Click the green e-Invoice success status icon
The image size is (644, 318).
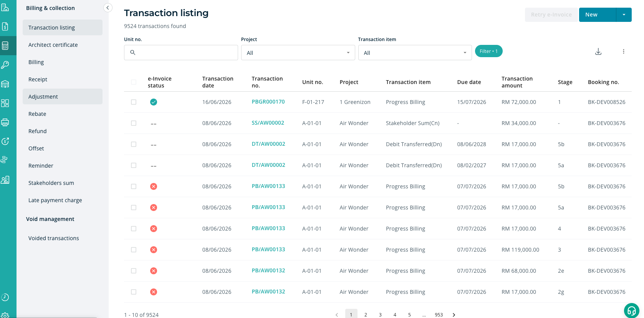[x=154, y=102]
